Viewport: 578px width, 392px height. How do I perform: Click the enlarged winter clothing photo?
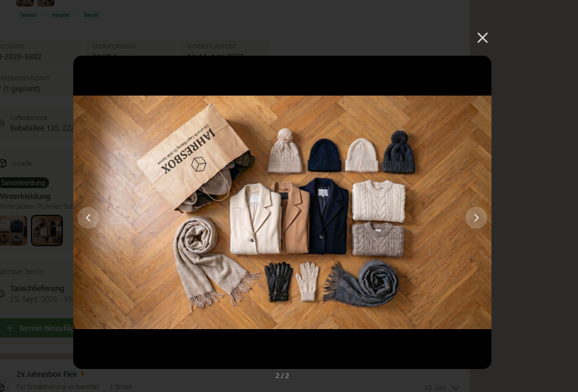282,212
